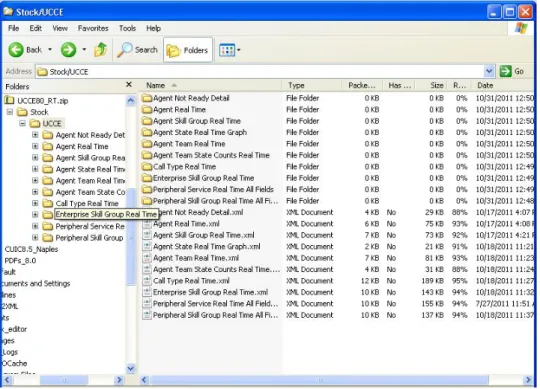Select Agent Skill Group Real Time.xml file icon

tap(147, 235)
